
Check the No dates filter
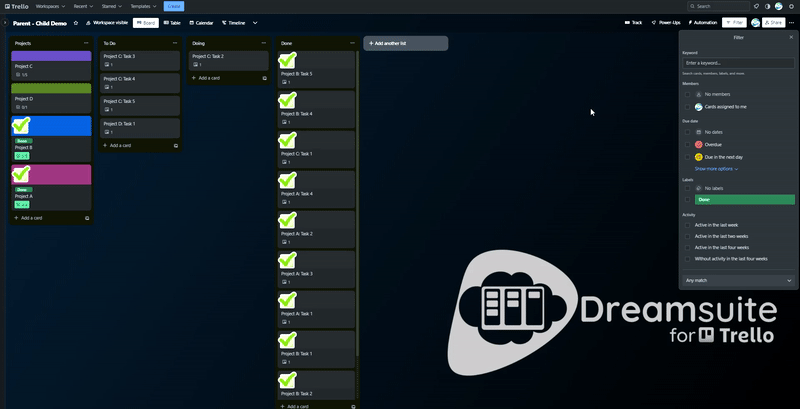(x=687, y=133)
